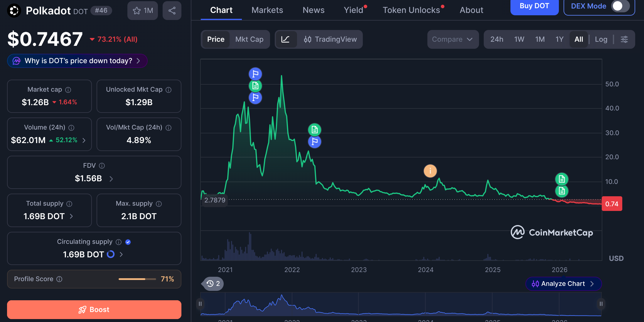Click the Market cap info icon
This screenshot has height=322, width=644.
pos(68,90)
